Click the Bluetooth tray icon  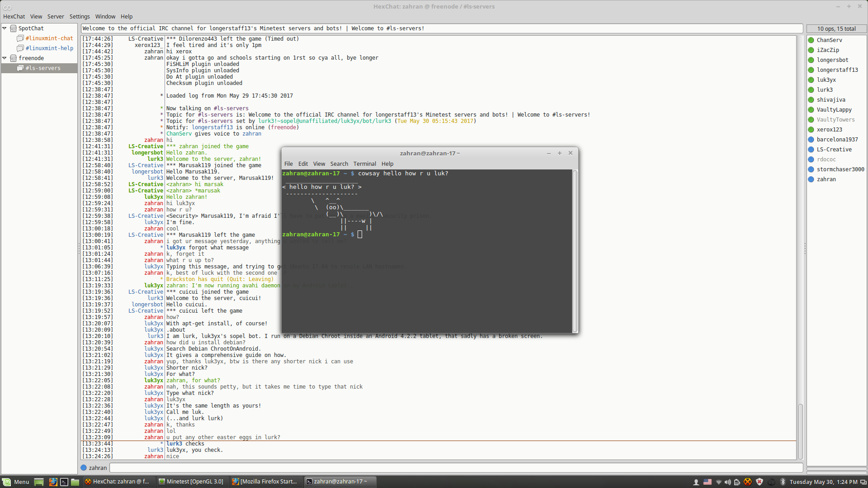coord(783,482)
